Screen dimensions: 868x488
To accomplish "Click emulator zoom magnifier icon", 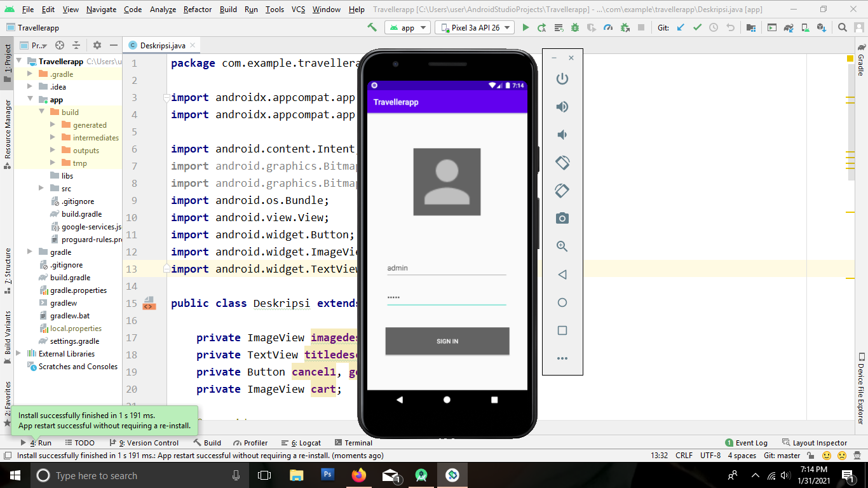I will tap(562, 247).
